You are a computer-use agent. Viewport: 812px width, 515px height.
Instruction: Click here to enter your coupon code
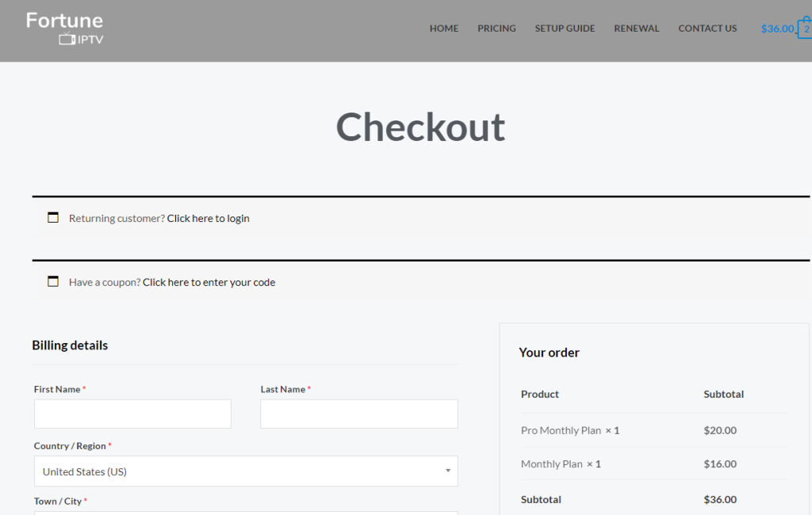tap(209, 282)
